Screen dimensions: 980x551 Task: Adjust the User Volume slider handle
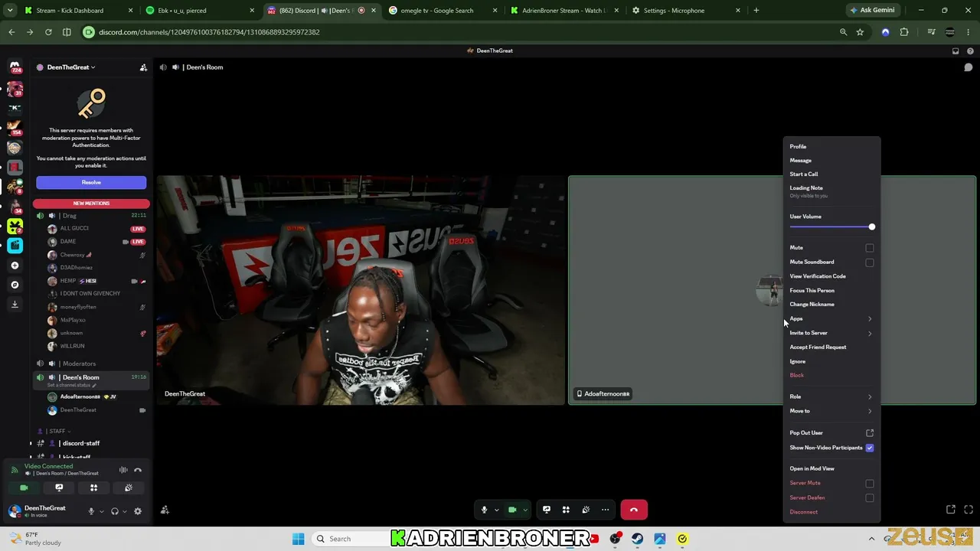pyautogui.click(x=871, y=227)
